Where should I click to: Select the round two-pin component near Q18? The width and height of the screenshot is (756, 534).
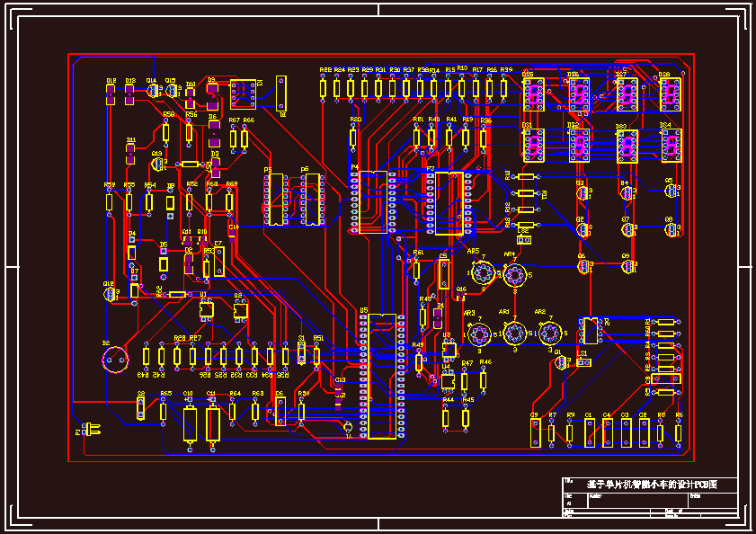point(116,360)
